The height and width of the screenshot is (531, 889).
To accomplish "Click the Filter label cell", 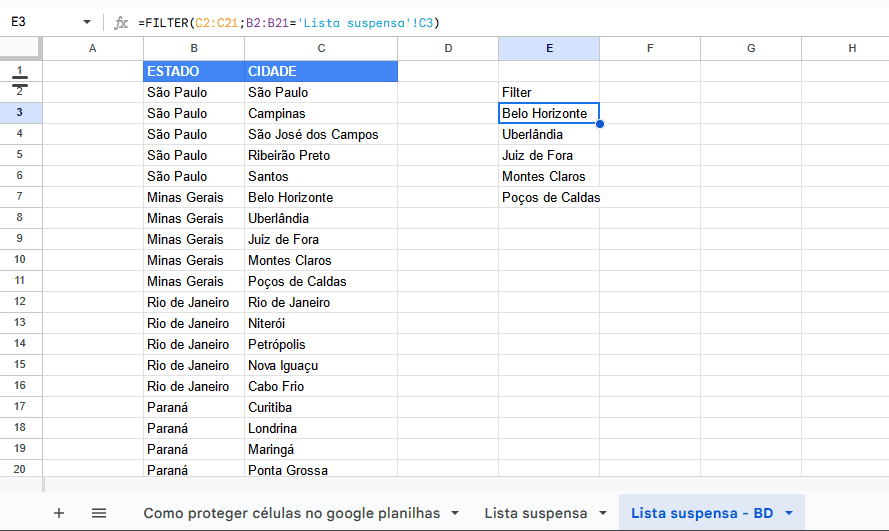I will (548, 92).
